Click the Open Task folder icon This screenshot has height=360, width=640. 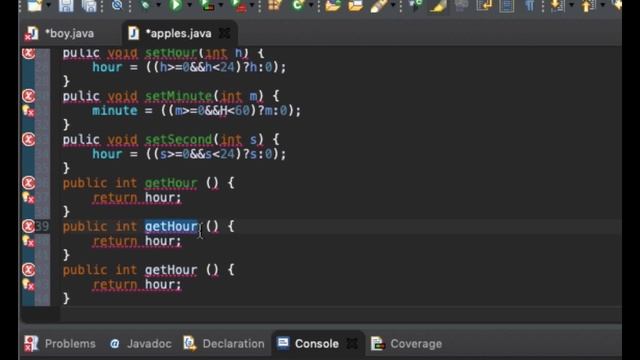[356, 5]
